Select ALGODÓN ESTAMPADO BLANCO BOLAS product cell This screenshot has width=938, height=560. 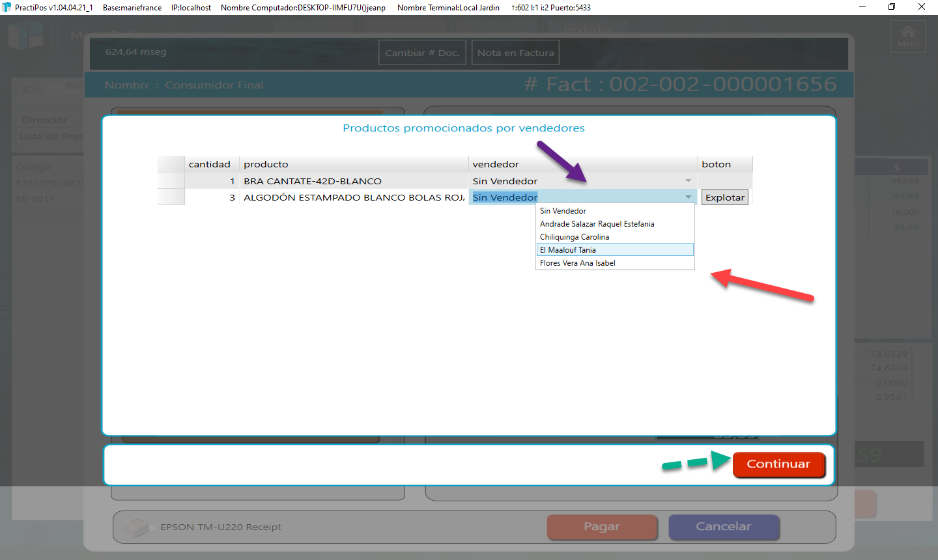[x=353, y=197]
